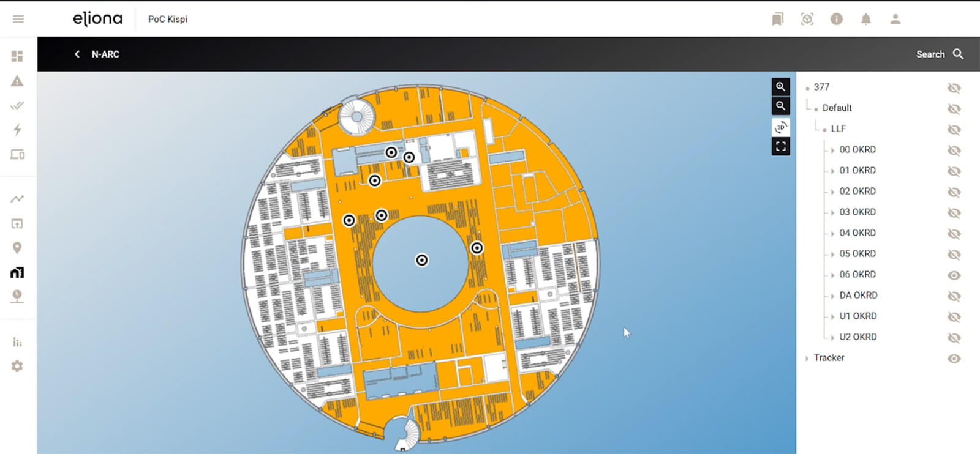Open the double-checkmark icon in sidebar
Screen dimensions: 980x454
coord(17,105)
